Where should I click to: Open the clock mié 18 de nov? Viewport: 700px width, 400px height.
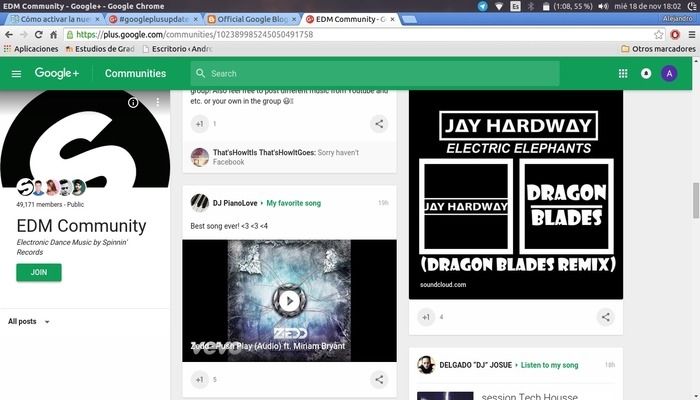(x=647, y=6)
